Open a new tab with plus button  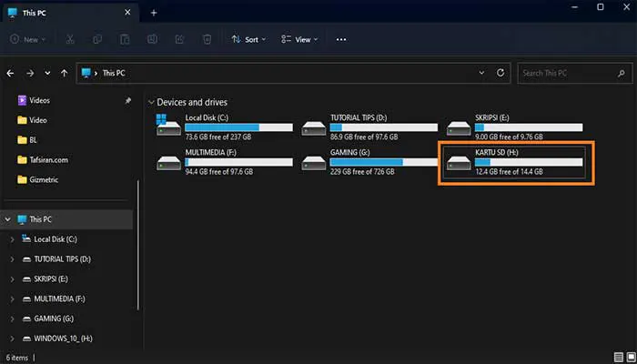[x=154, y=13]
